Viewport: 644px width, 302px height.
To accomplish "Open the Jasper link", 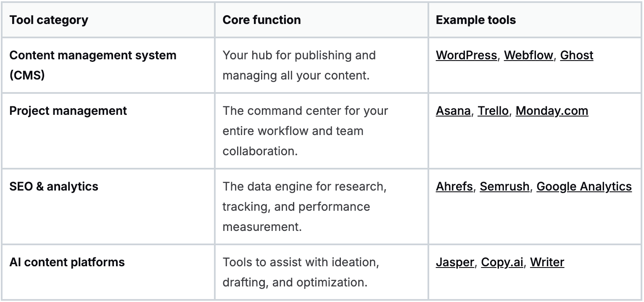I will 455,262.
